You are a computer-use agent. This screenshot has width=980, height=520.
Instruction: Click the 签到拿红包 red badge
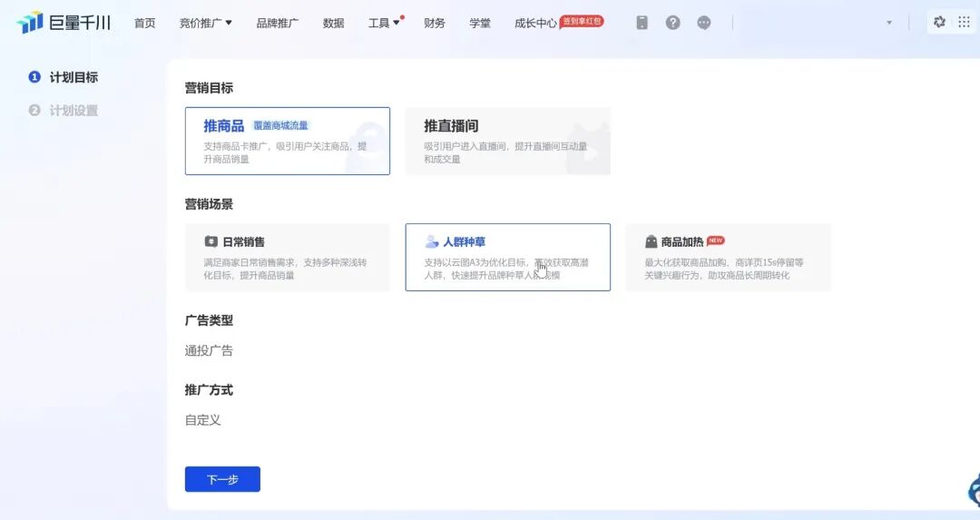tap(582, 21)
